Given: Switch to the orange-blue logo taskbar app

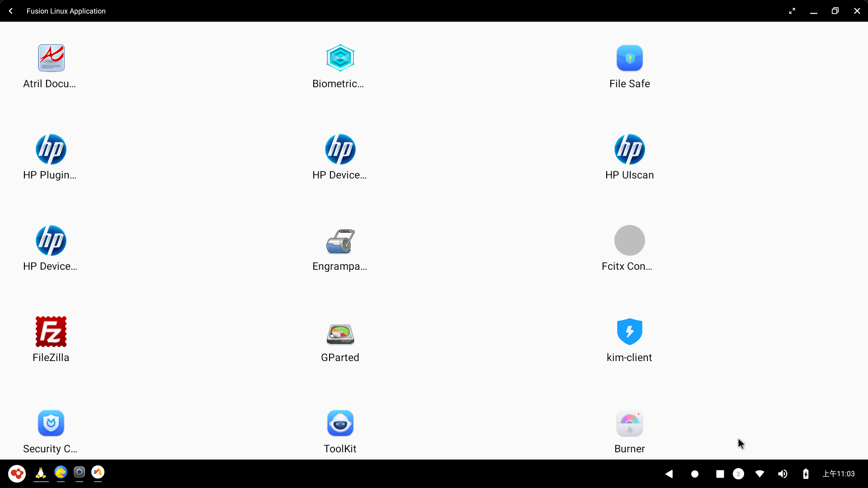Looking at the screenshot, I should point(98,472).
